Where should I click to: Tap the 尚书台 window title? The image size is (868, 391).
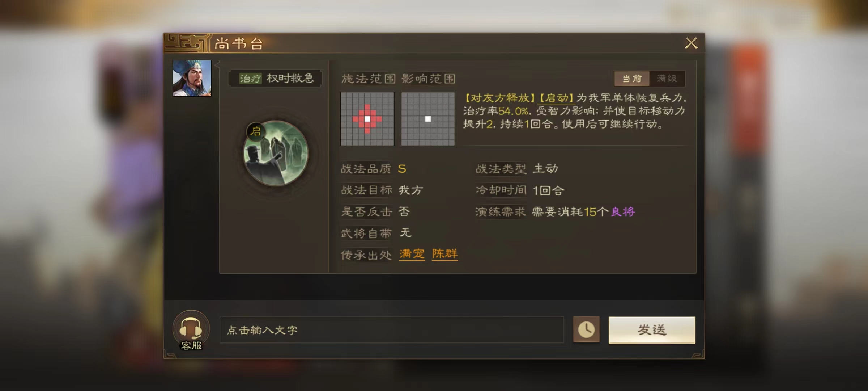(239, 44)
